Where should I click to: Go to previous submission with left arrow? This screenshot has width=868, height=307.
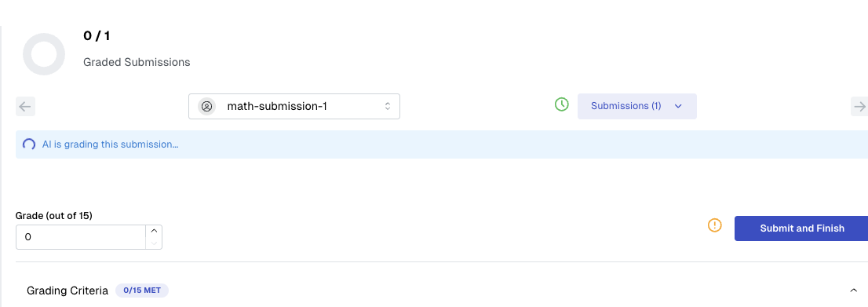[25, 107]
